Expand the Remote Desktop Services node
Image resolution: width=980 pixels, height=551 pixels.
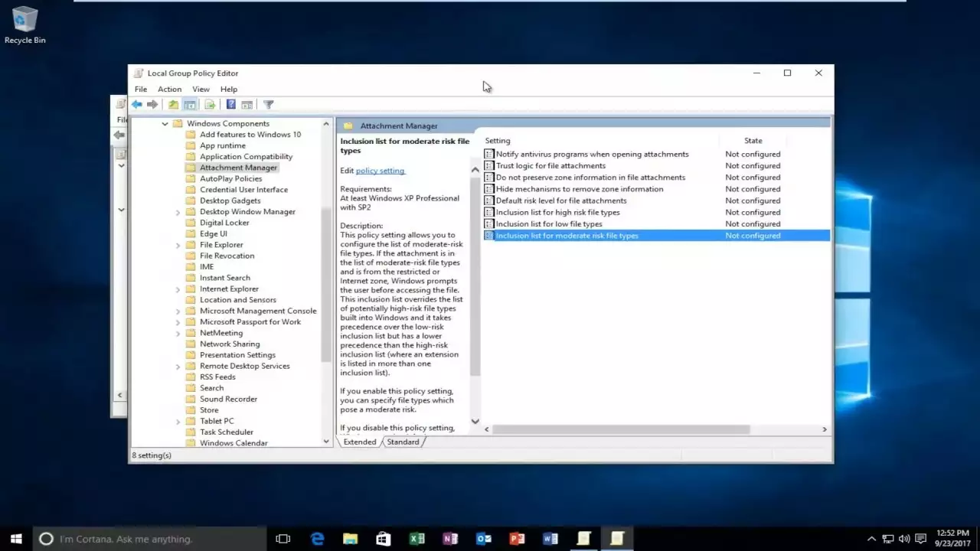pos(178,367)
